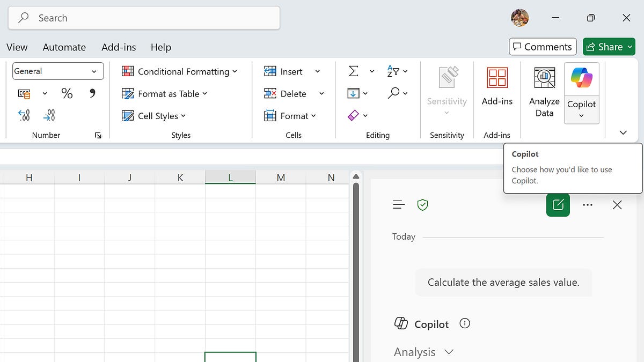Click the Fill down icon
Viewport: 644px width, 362px height.
353,93
